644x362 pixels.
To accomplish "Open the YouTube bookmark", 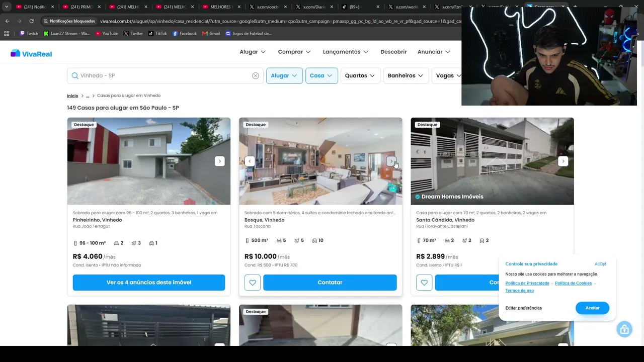I will (107, 34).
